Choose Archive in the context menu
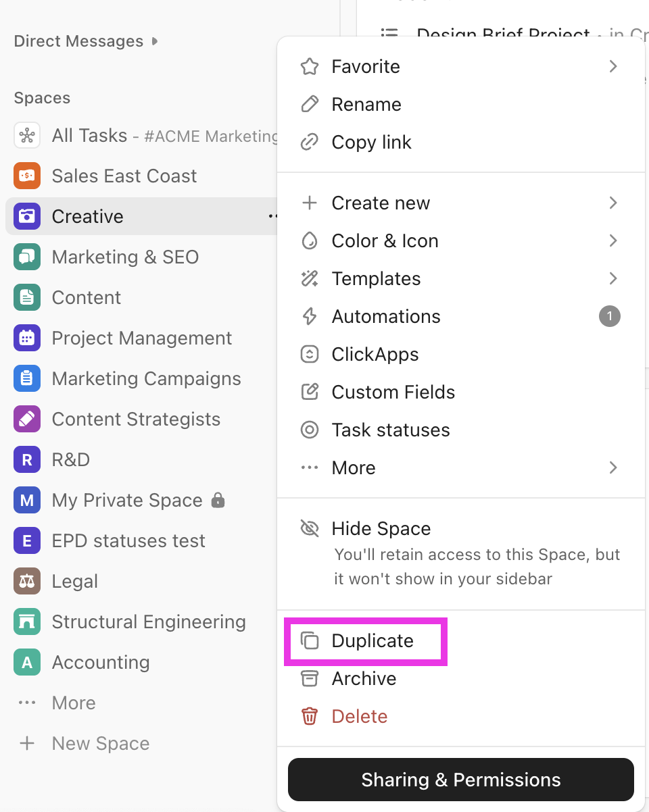649x812 pixels. [363, 678]
